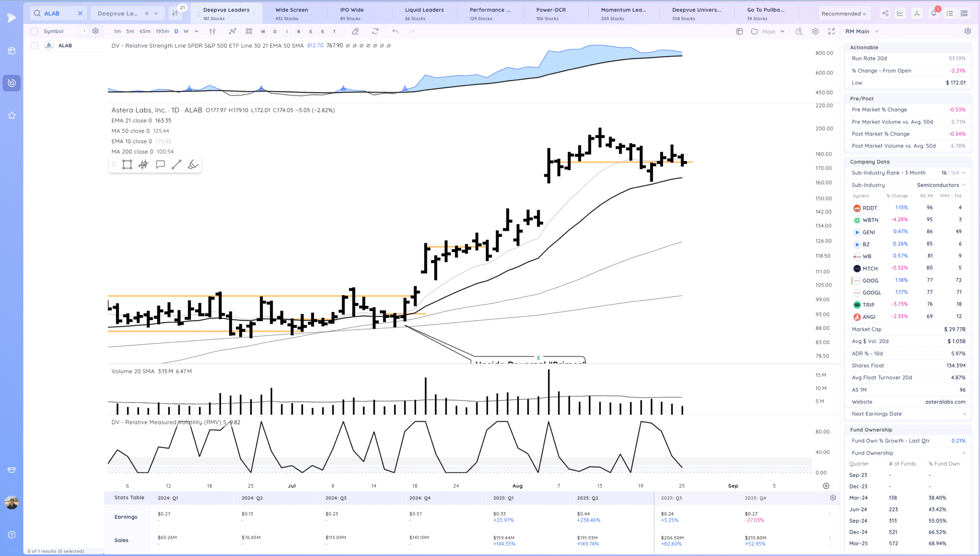Click the time axis settings icon
Image resolution: width=980 pixels, height=556 pixels.
[x=826, y=486]
